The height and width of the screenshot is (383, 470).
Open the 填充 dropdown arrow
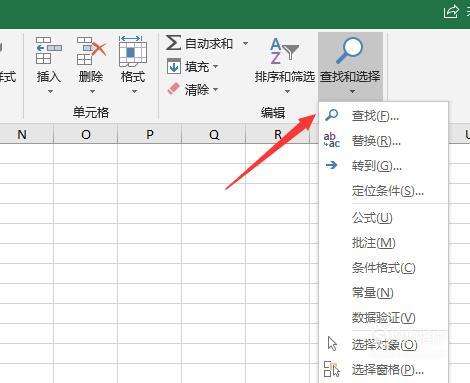click(215, 66)
